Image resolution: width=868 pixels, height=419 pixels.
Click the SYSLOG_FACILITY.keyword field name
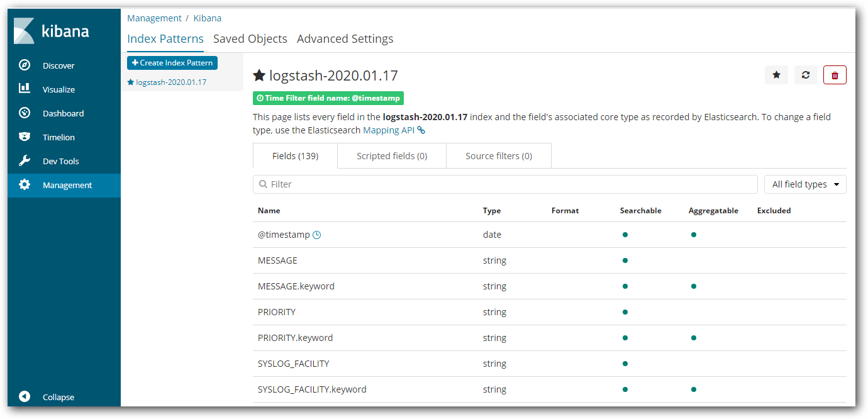click(312, 389)
